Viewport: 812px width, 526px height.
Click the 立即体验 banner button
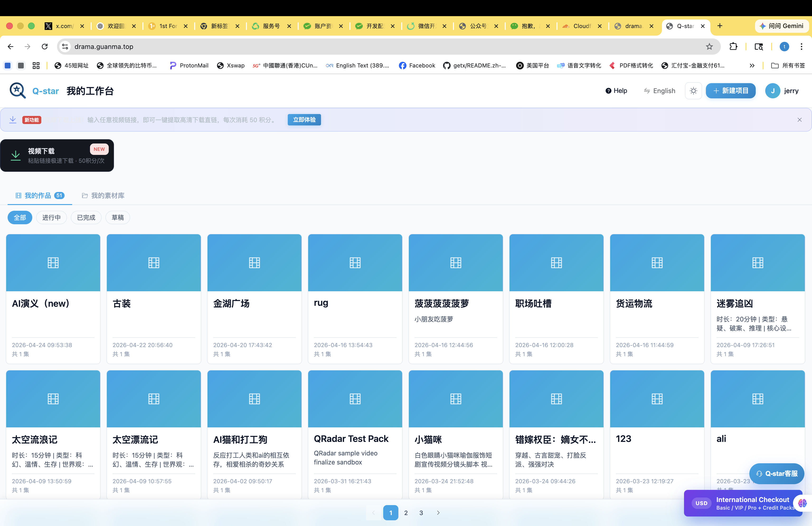pyautogui.click(x=304, y=120)
